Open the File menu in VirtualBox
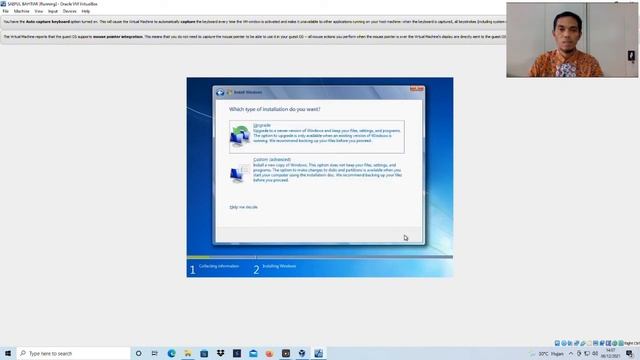 pyautogui.click(x=6, y=11)
